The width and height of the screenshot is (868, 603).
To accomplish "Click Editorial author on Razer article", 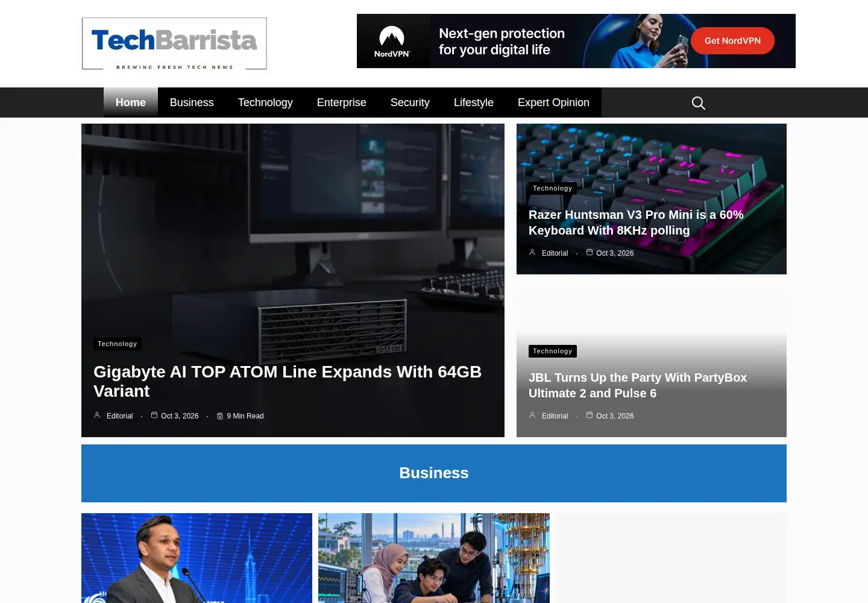I will click(x=555, y=253).
